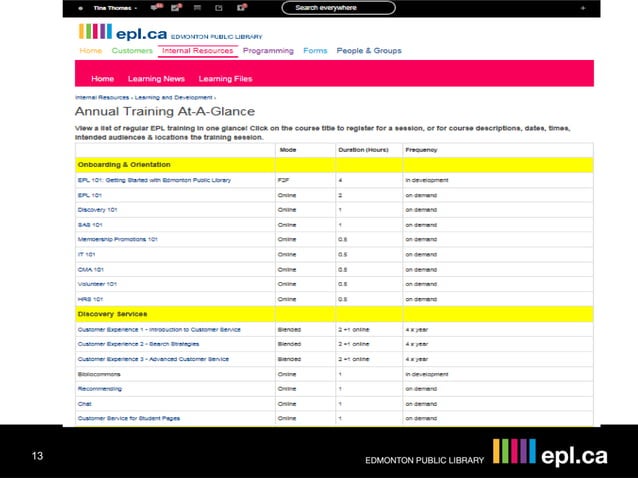Click the second toolbar icon with red badge
The image size is (638, 478).
point(175,7)
